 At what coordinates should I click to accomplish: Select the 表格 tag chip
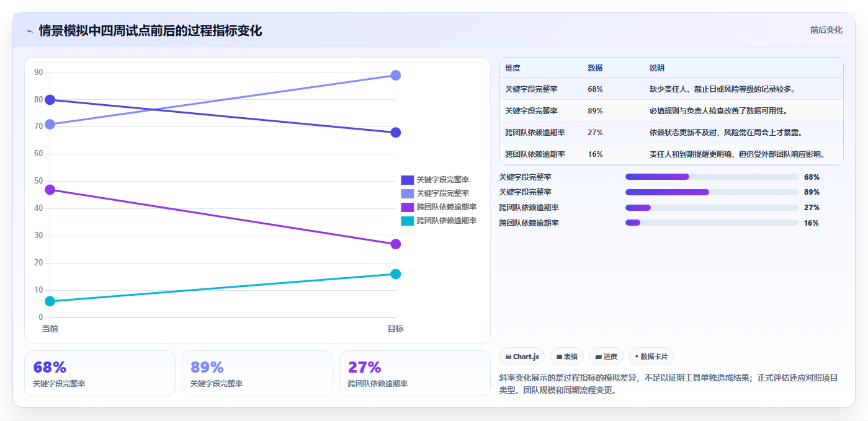coord(566,357)
